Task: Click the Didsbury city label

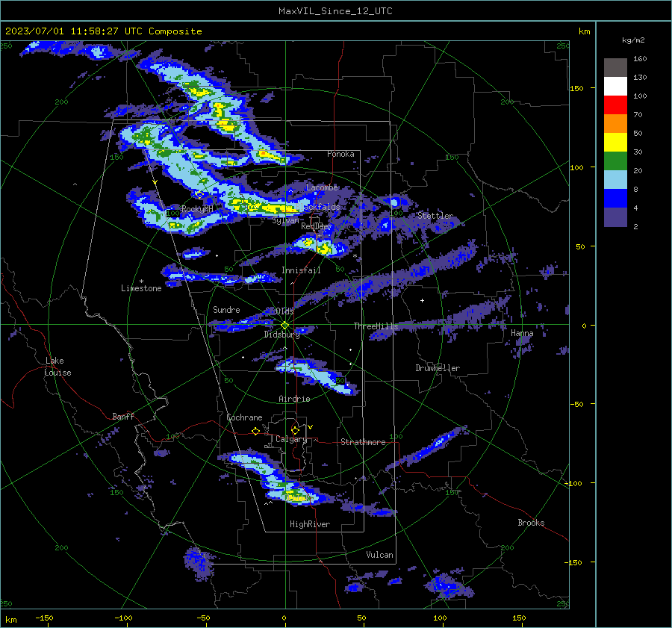Action: pos(281,335)
